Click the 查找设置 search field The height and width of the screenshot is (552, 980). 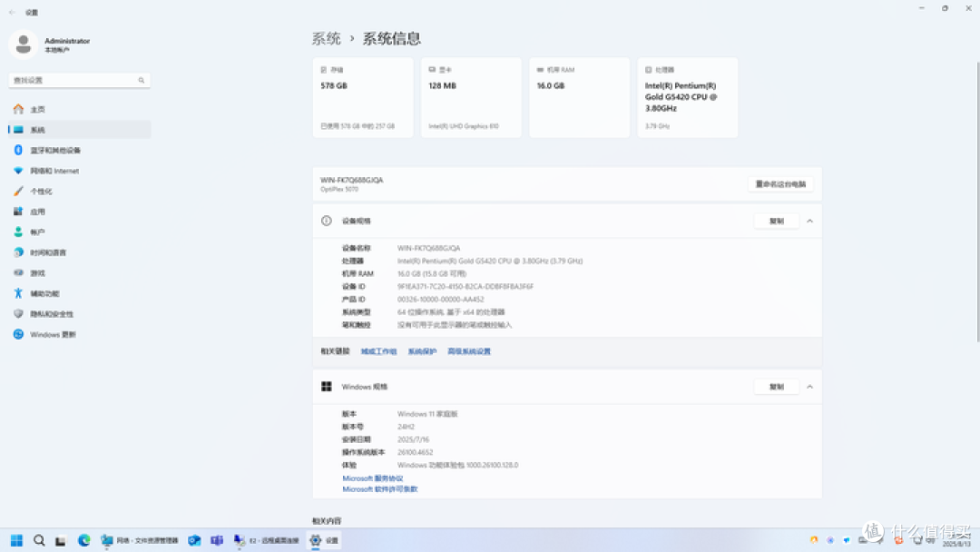(79, 81)
